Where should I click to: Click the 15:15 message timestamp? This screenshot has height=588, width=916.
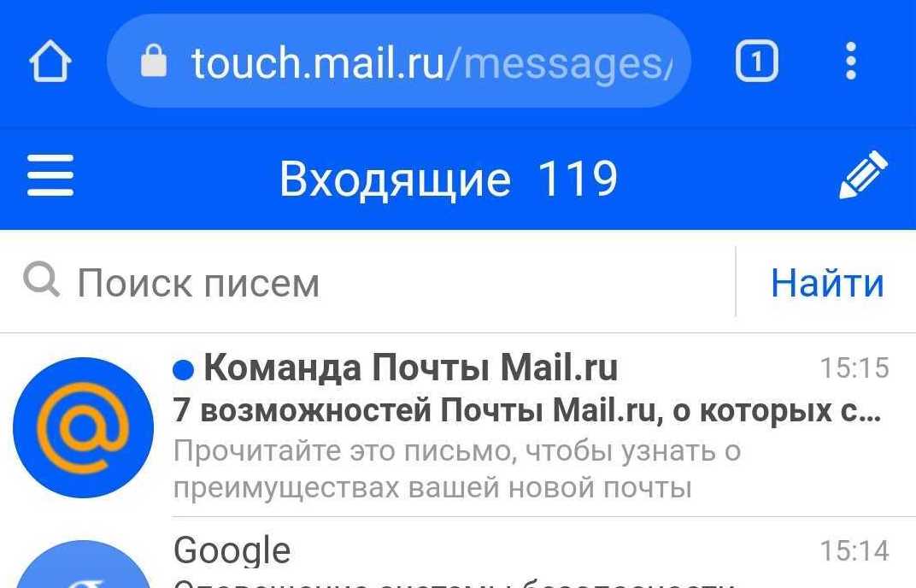coord(854,368)
